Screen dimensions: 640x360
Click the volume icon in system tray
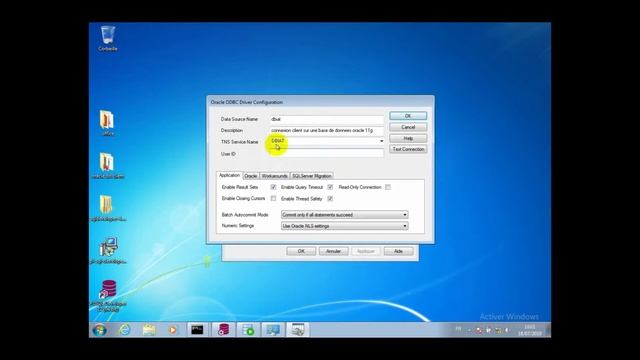507,330
